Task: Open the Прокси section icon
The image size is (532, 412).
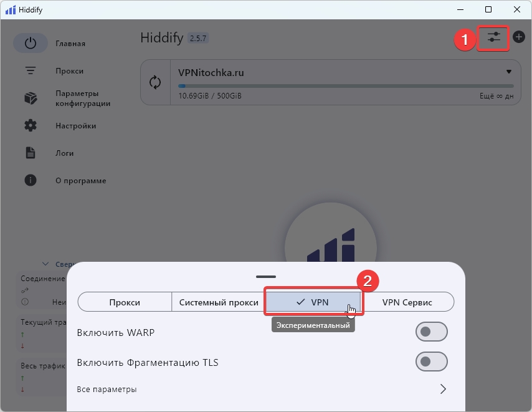Action: click(31, 71)
